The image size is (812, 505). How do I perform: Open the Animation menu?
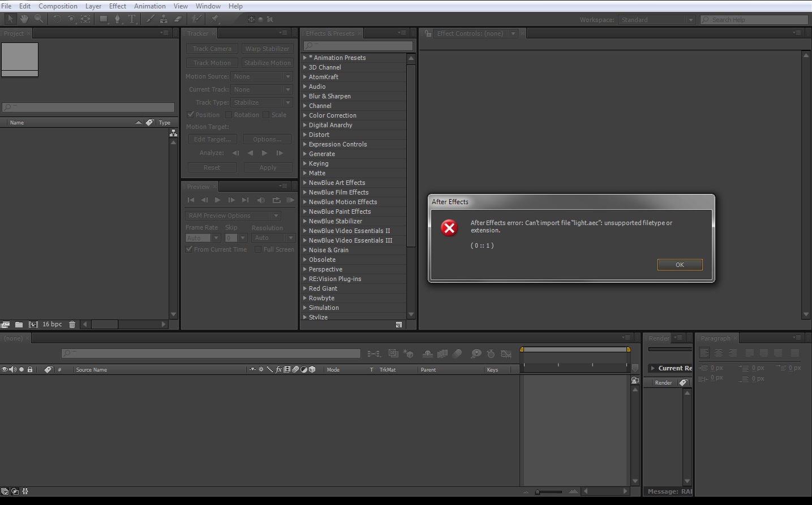(150, 6)
